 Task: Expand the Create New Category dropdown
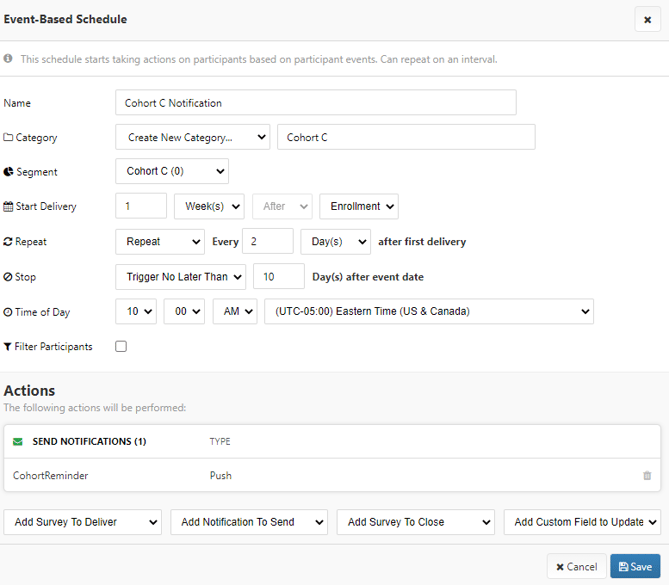click(x=192, y=137)
